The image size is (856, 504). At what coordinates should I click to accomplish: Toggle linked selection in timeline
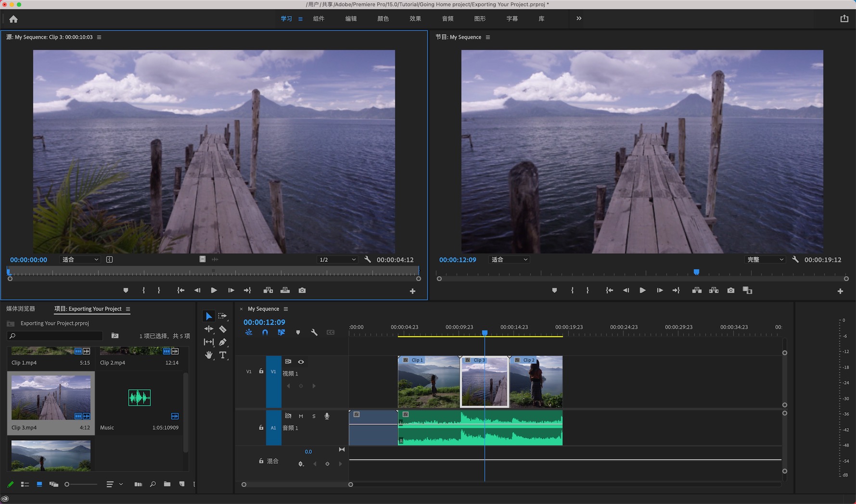click(281, 332)
